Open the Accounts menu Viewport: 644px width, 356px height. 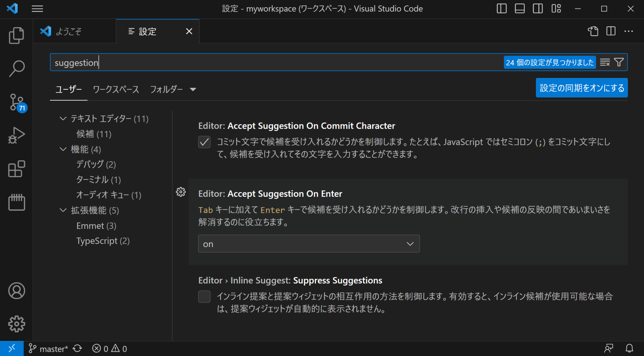tap(17, 291)
